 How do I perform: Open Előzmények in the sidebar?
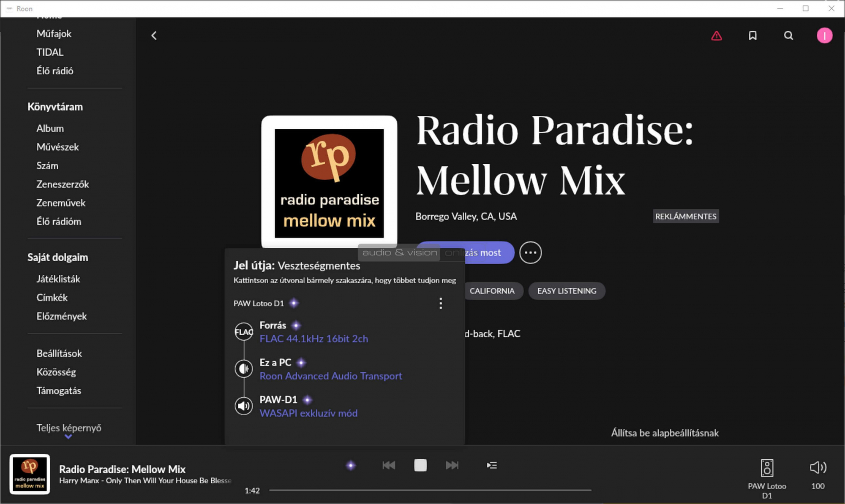click(x=62, y=316)
